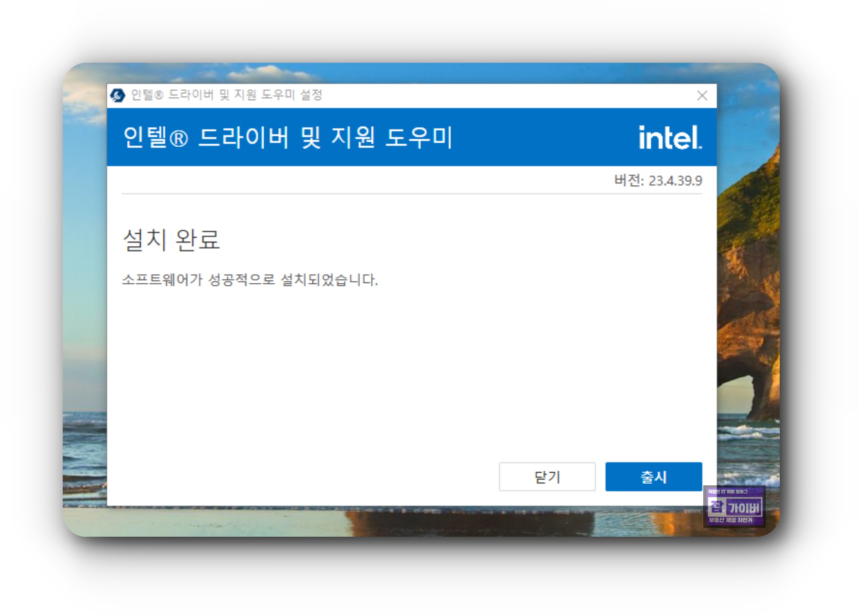Click the white intel logo in the header
This screenshot has height=616, width=859.
tap(670, 138)
